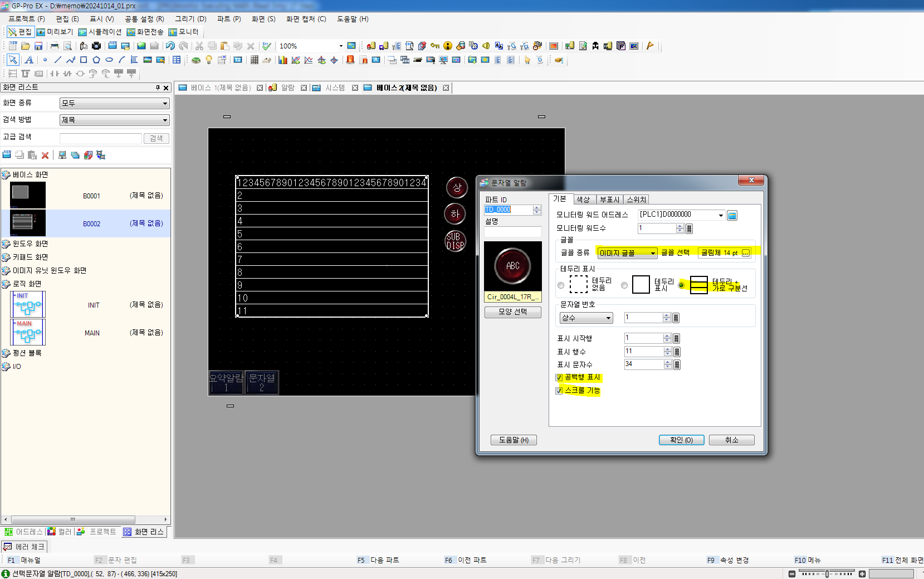Click the 설명 description input field
Screen dimensions: 924x579
(x=512, y=231)
